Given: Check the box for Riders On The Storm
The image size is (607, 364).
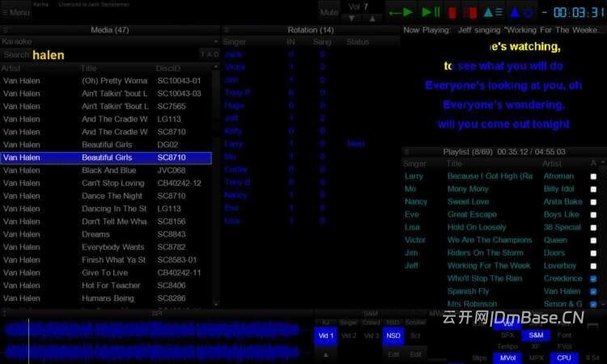Looking at the screenshot, I should (x=593, y=253).
